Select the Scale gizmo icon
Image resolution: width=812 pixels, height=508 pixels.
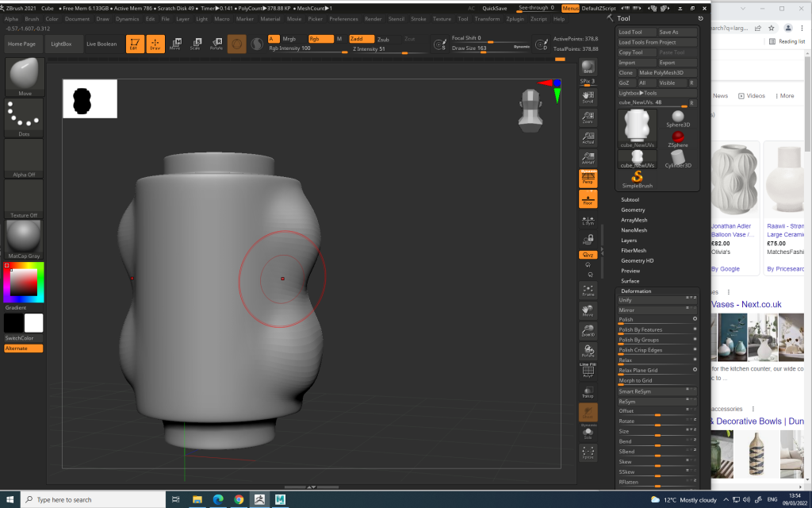coord(196,44)
